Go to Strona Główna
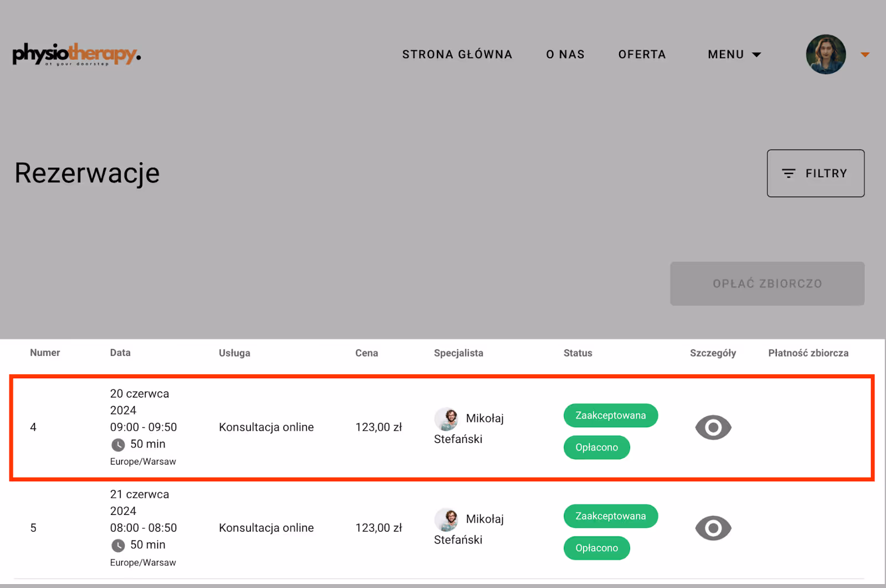Screen dimensions: 886x588 [x=457, y=54]
